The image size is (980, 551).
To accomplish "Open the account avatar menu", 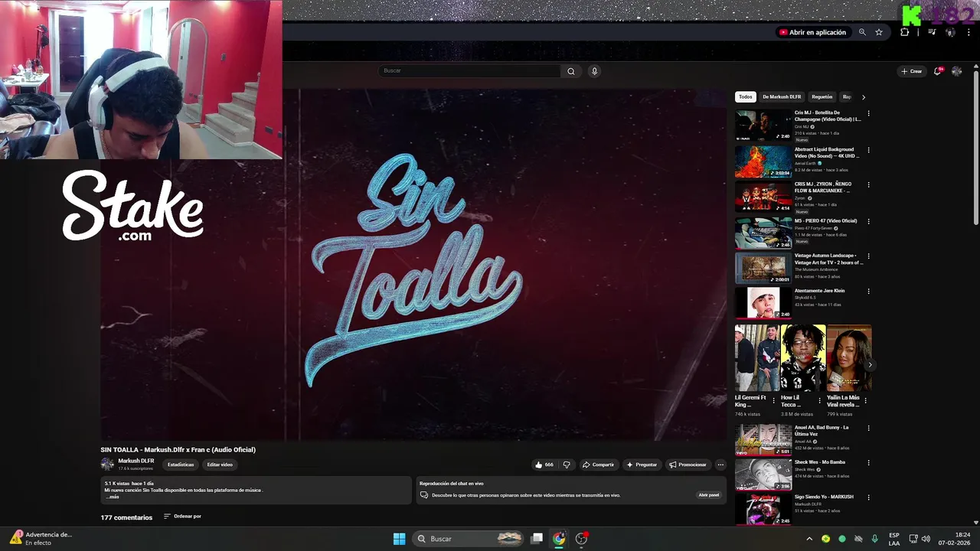I will coord(956,71).
